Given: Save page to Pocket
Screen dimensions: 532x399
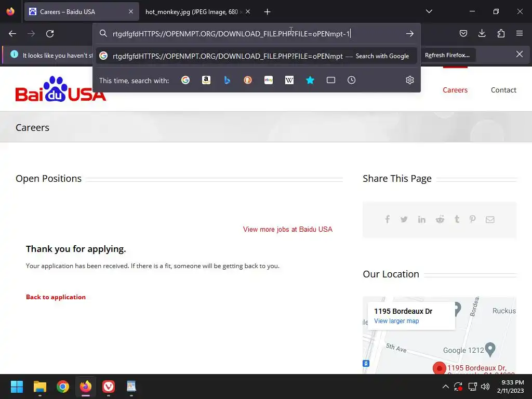Looking at the screenshot, I should (463, 33).
